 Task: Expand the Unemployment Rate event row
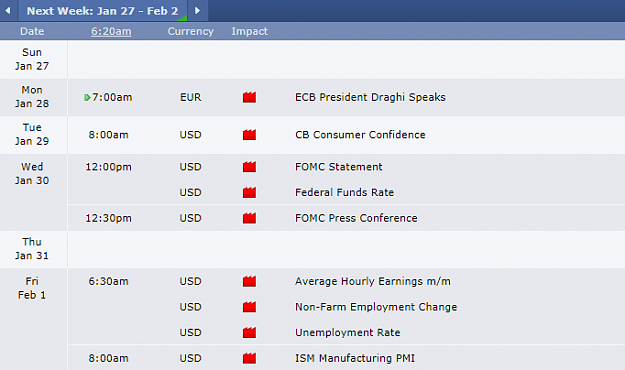[346, 333]
